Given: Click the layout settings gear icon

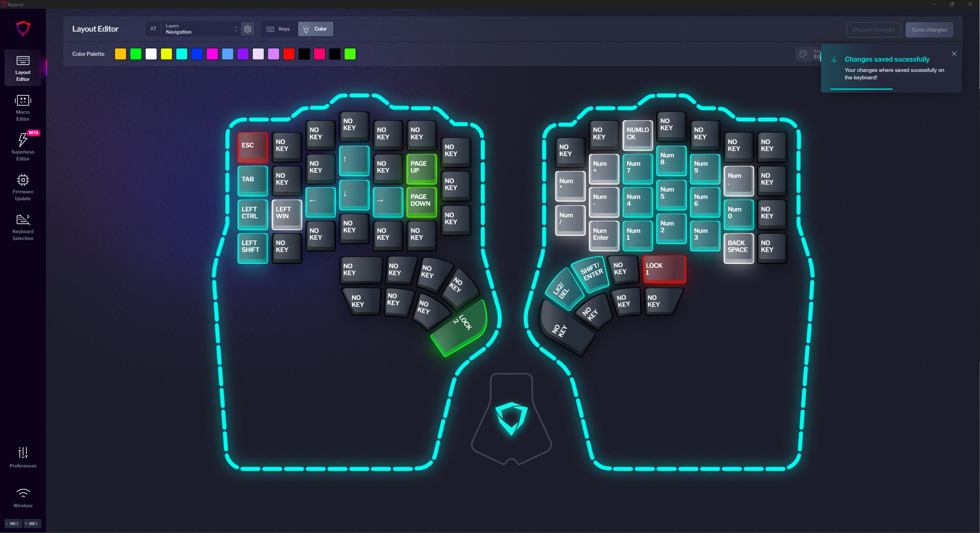Looking at the screenshot, I should coord(248,29).
